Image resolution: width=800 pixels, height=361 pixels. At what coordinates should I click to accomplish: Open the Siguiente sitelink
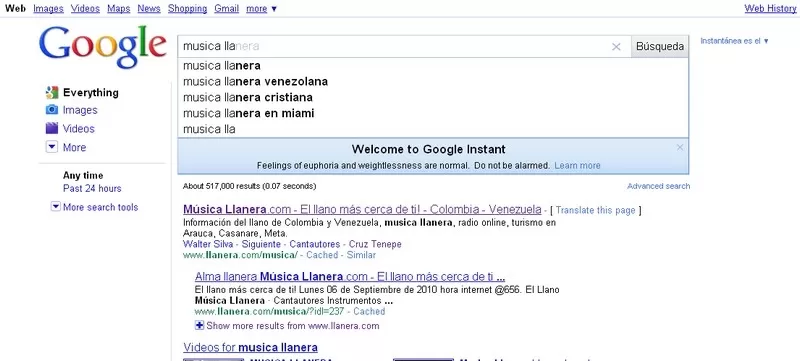click(261, 244)
